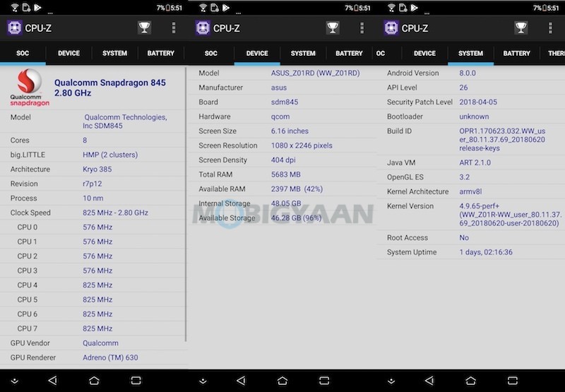Image resolution: width=565 pixels, height=392 pixels.
Task: Tap the Root Access 'No' value
Action: tap(464, 238)
